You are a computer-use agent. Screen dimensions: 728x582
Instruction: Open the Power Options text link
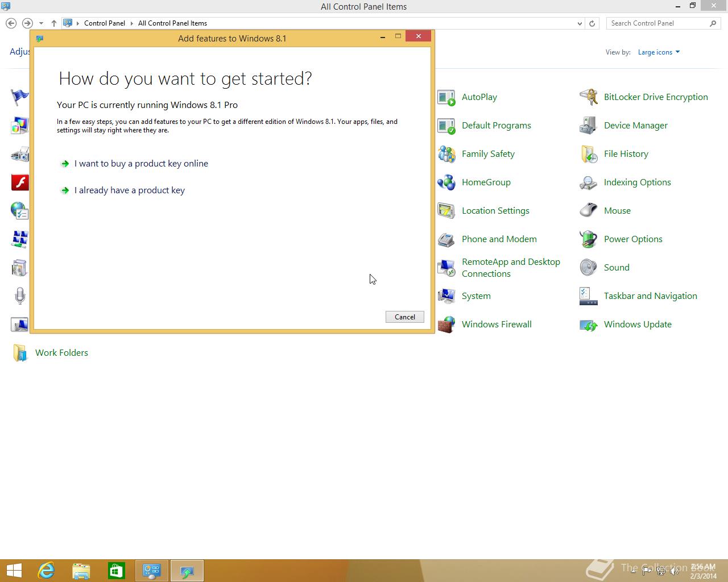point(633,239)
